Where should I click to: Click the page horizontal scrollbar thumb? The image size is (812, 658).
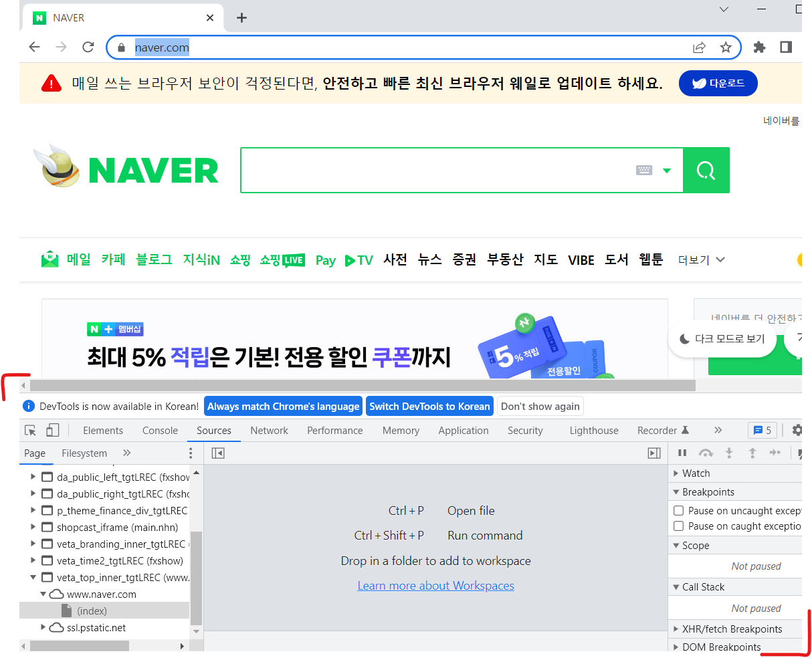click(x=363, y=386)
